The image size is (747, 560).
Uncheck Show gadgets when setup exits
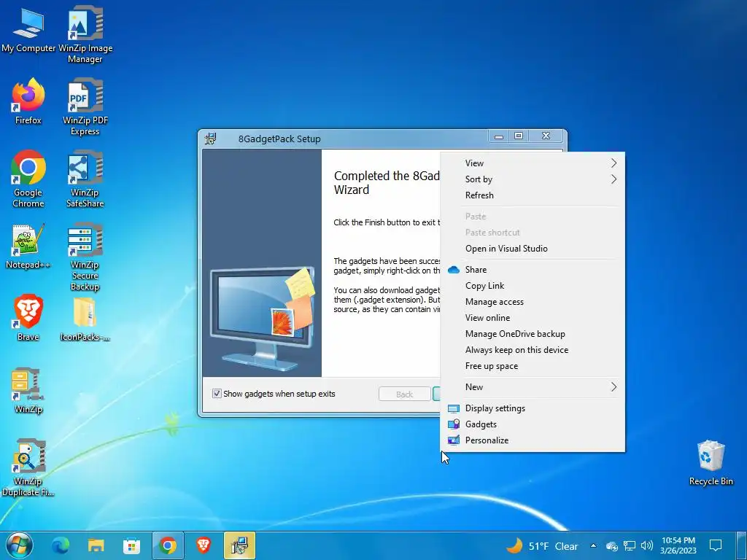coord(217,394)
